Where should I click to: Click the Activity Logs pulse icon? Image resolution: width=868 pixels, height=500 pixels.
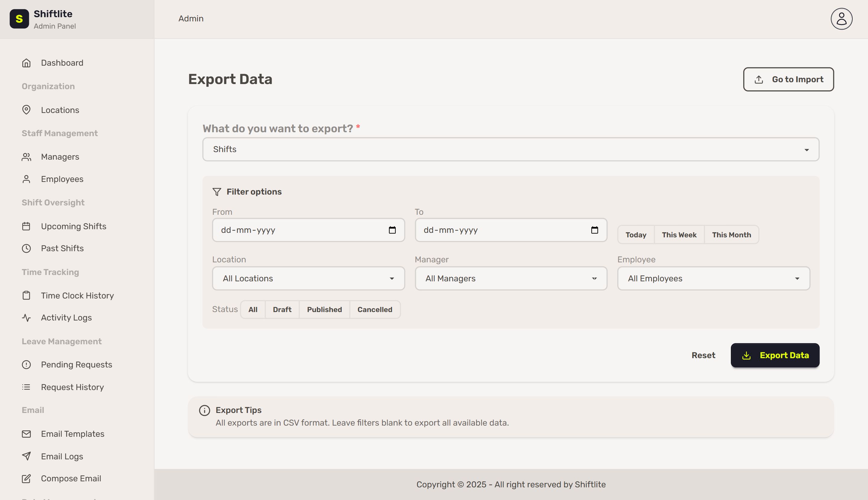[x=27, y=318]
